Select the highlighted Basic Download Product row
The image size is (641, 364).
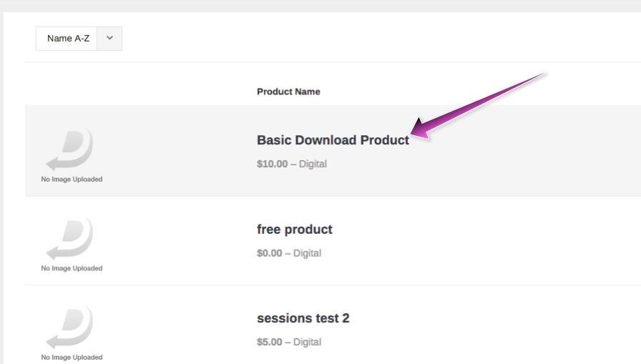333,151
